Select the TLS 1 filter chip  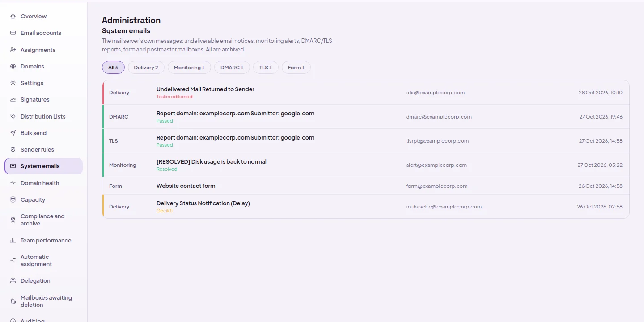266,68
